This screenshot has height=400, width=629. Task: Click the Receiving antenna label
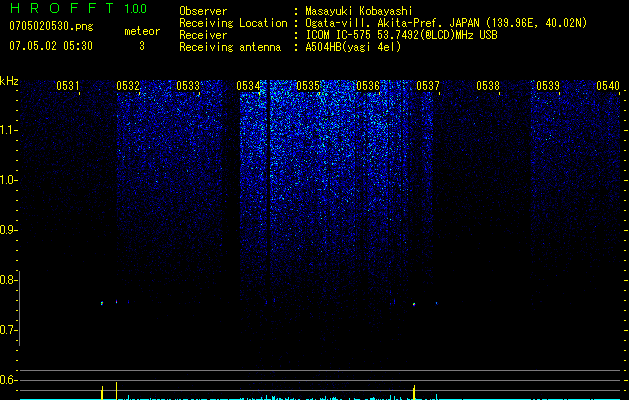(230, 47)
